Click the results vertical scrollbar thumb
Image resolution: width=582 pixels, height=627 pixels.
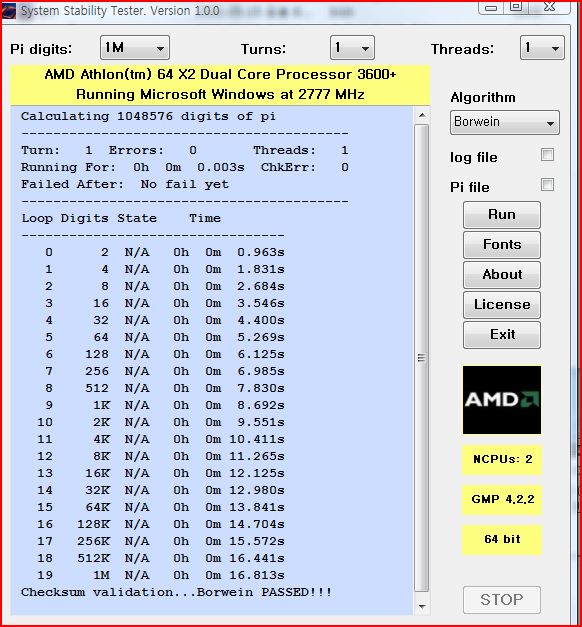coord(422,358)
